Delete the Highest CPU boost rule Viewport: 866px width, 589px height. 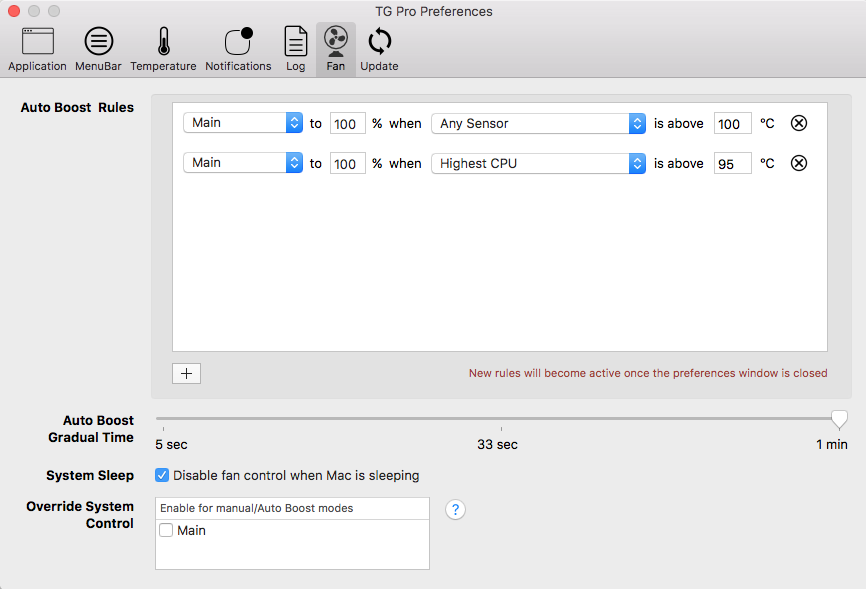click(x=799, y=163)
